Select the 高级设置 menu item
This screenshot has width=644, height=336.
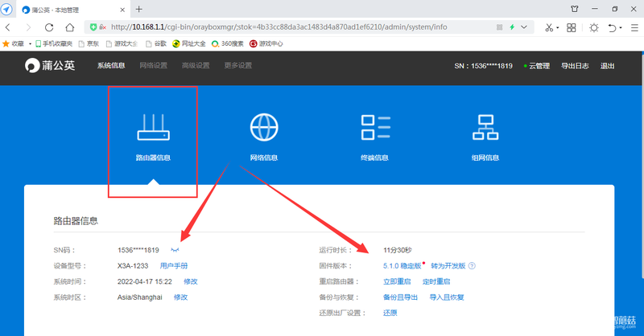point(196,66)
